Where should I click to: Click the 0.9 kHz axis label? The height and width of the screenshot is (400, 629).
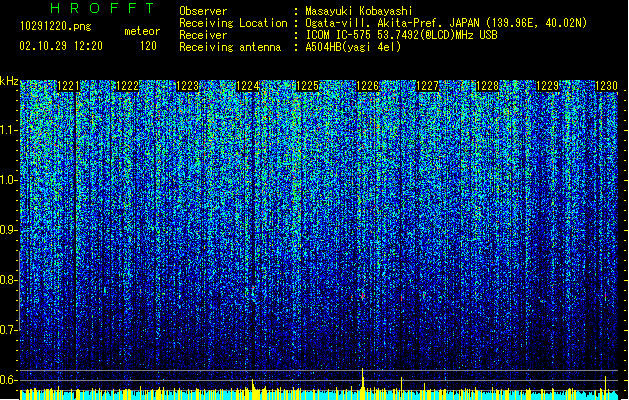8,230
